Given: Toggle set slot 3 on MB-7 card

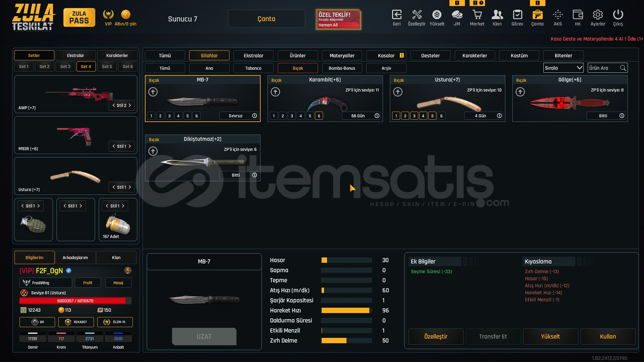Looking at the screenshot, I should pyautogui.click(x=169, y=116).
